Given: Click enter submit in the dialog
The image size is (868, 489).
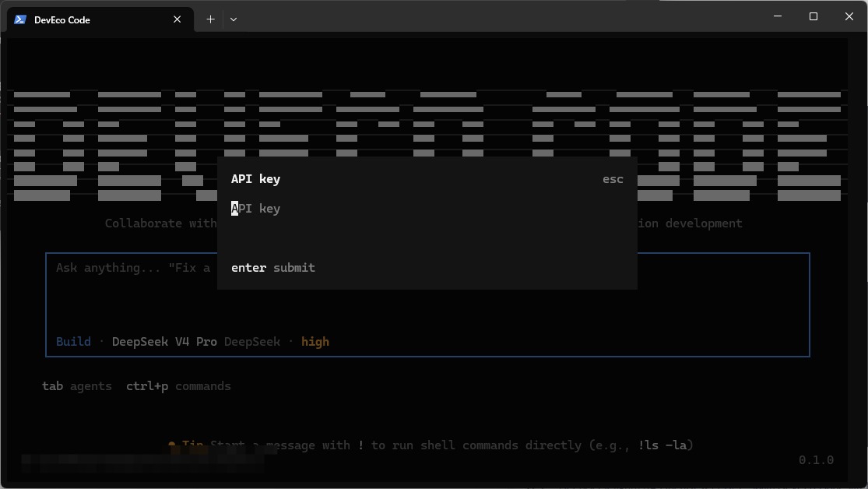Looking at the screenshot, I should pyautogui.click(x=273, y=268).
